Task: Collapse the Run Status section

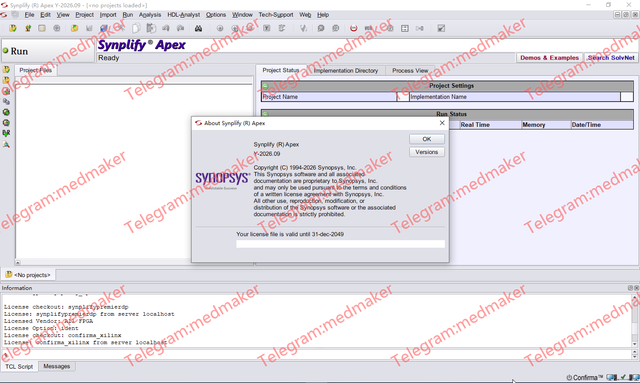Action: click(x=265, y=114)
